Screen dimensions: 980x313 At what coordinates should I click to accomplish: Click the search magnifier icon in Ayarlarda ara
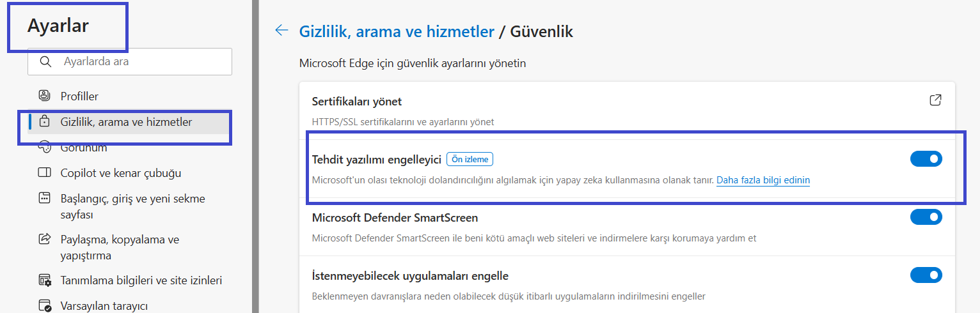(45, 62)
